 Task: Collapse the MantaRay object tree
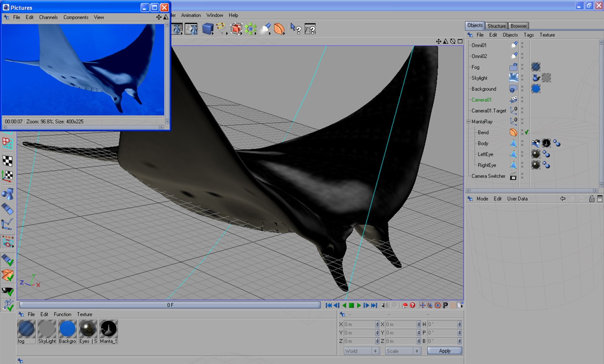[468, 121]
